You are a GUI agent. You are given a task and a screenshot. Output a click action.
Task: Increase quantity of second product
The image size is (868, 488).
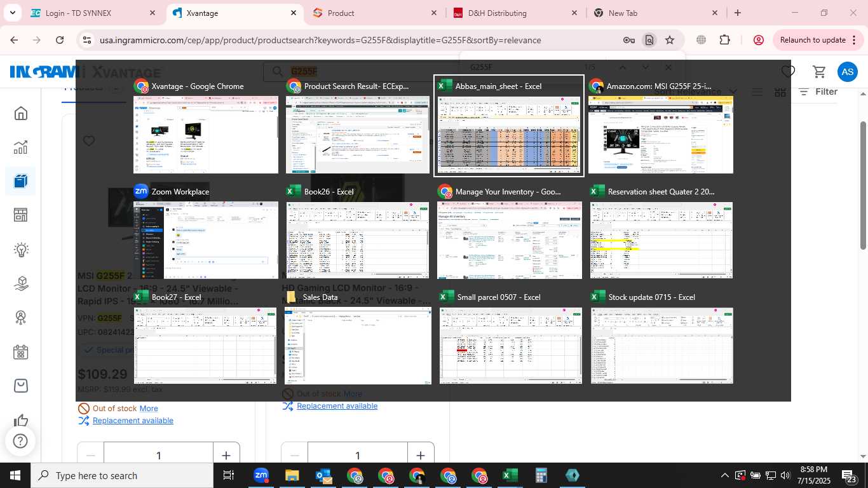click(421, 455)
